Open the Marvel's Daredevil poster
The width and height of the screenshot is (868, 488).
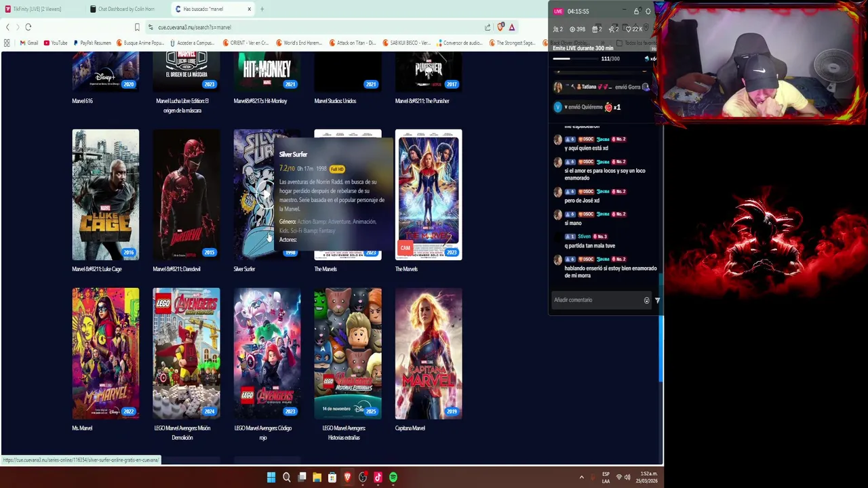186,195
